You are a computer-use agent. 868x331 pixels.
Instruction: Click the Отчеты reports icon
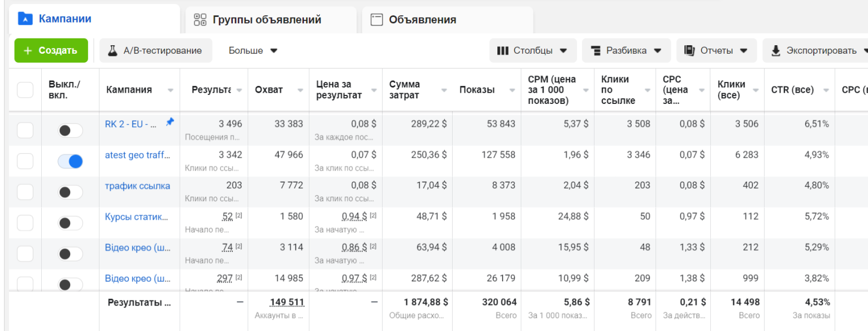click(689, 50)
